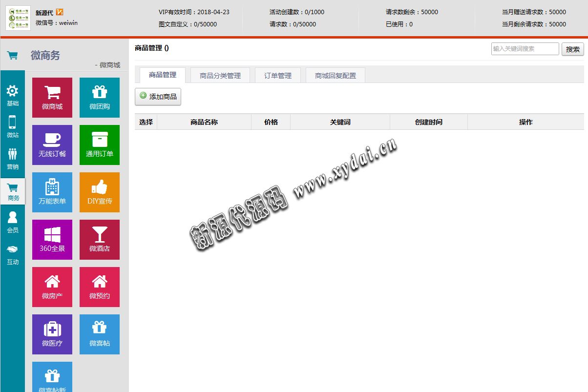This screenshot has width=588, height=392.
Task: Open the 万能表单 building tile
Action: click(x=52, y=192)
